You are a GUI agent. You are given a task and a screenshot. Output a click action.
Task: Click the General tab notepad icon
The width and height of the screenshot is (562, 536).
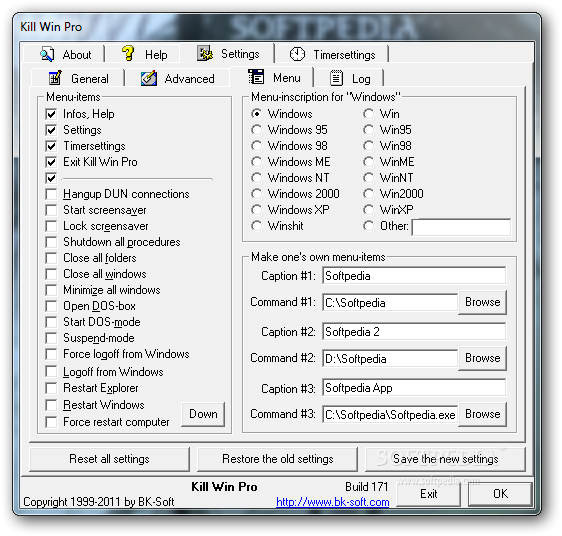[x=55, y=78]
